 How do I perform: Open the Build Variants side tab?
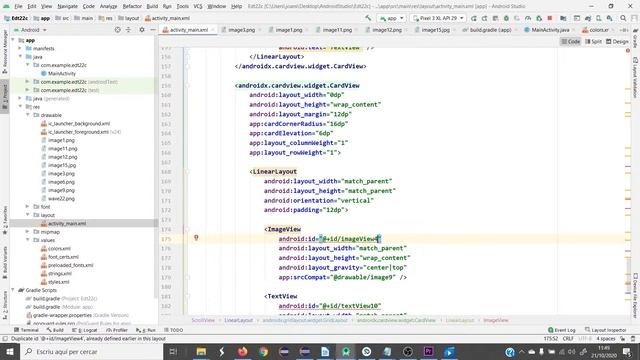tap(5, 262)
